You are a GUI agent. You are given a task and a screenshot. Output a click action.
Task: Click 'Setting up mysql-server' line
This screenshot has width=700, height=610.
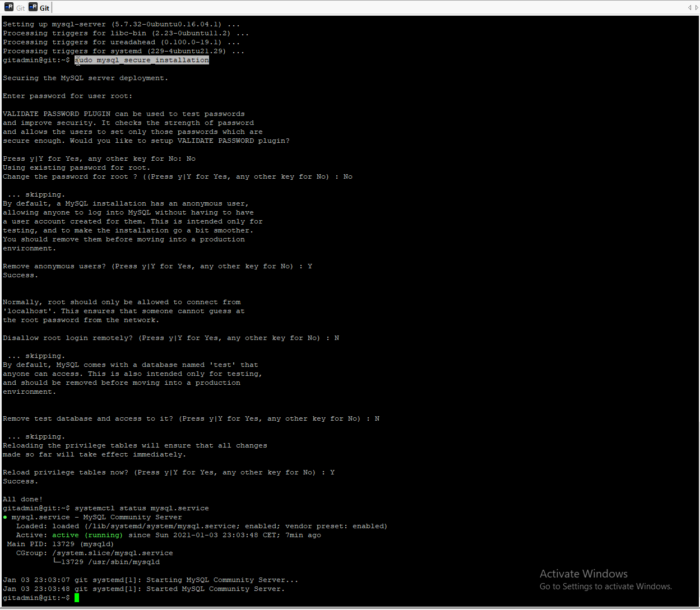(122, 24)
